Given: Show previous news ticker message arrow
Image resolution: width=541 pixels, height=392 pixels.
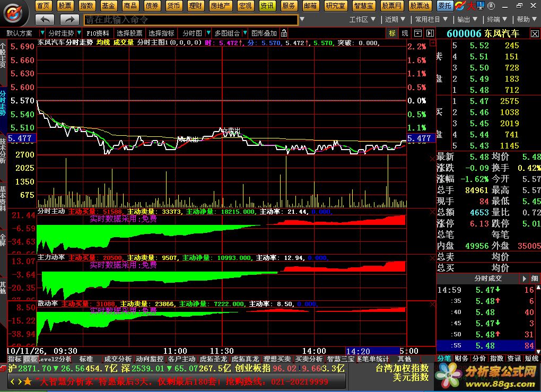Looking at the screenshot, I should pos(12,381).
